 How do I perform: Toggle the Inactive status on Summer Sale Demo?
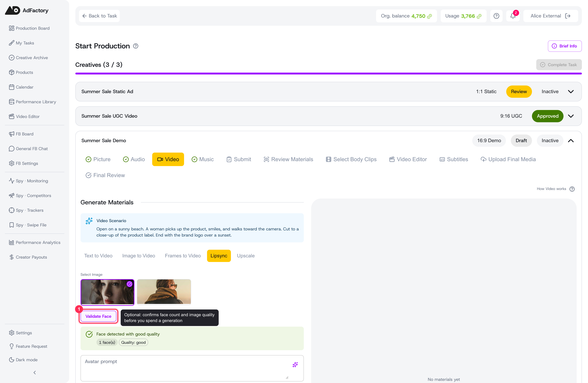coord(550,140)
